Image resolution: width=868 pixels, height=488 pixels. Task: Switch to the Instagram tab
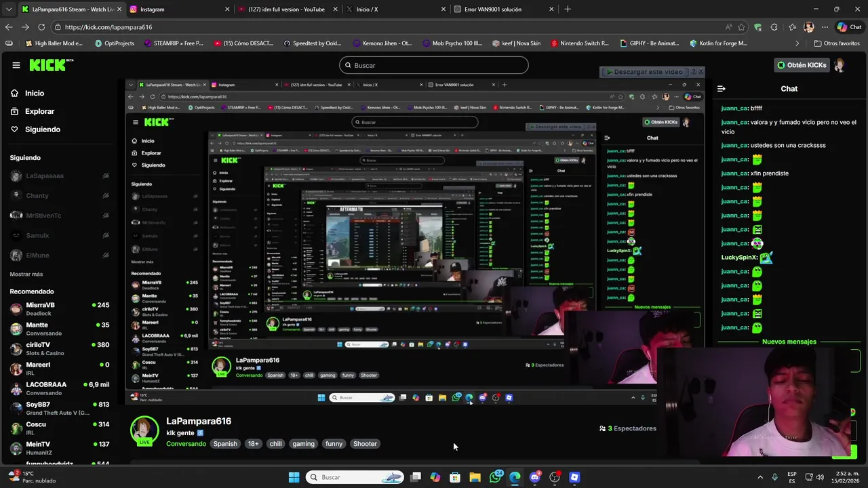179,9
